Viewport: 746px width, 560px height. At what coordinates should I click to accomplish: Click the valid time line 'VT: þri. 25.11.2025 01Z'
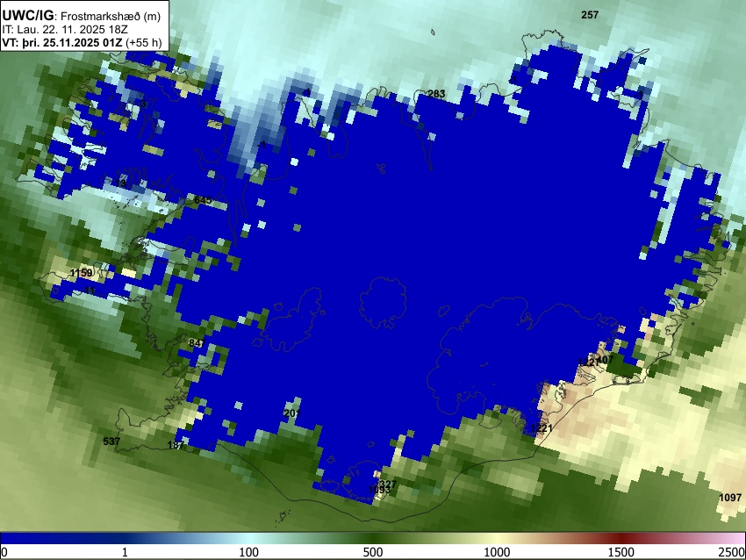(64, 42)
